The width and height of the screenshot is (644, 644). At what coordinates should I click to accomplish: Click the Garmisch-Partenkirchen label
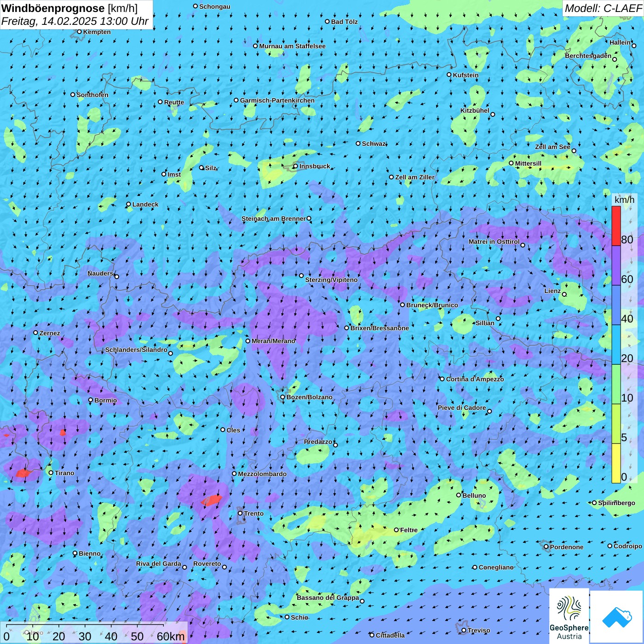coord(277,100)
